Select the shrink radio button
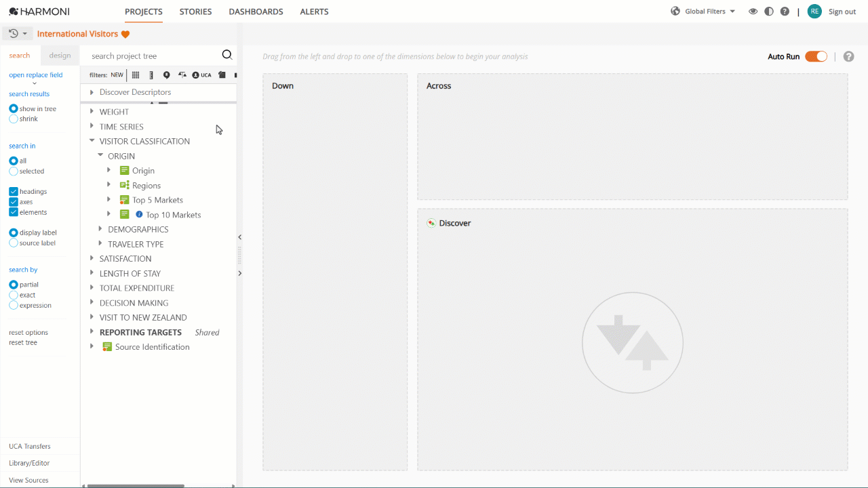Image resolution: width=868 pixels, height=488 pixels. click(x=14, y=119)
